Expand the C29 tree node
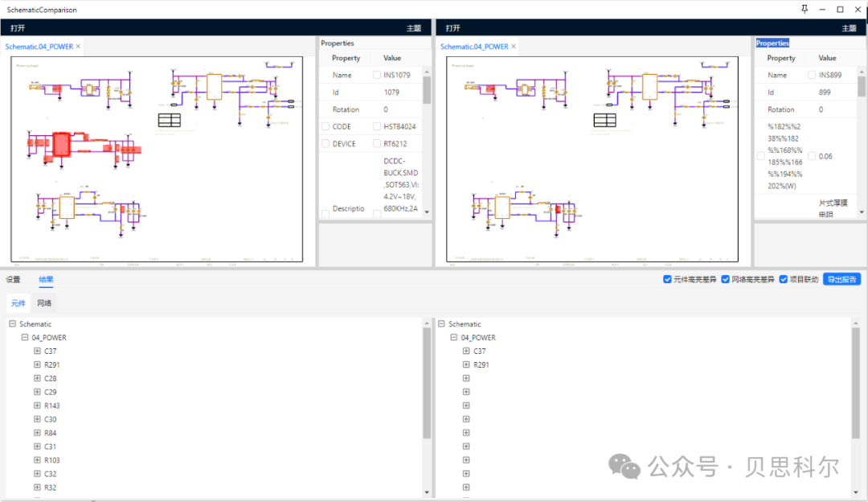Image resolution: width=868 pixels, height=502 pixels. pyautogui.click(x=37, y=392)
